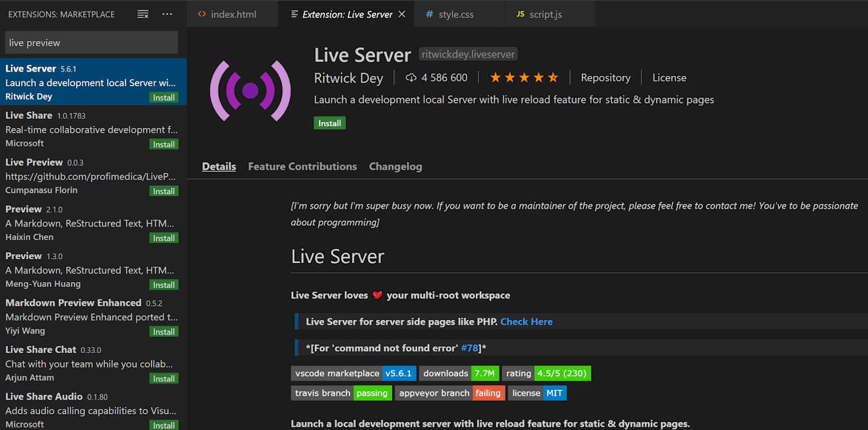868x430 pixels.
Task: Install Live Preview by Cumpanasu Florin
Action: click(x=164, y=191)
